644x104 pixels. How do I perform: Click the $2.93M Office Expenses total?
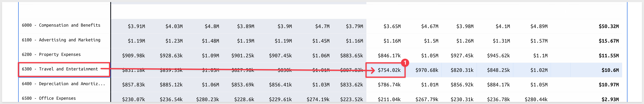(x=610, y=99)
